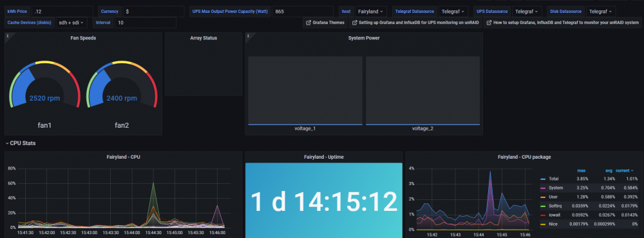Toggle the Softirq series in legend
Viewport: 644px width, 238px height.
pyautogui.click(x=555, y=206)
